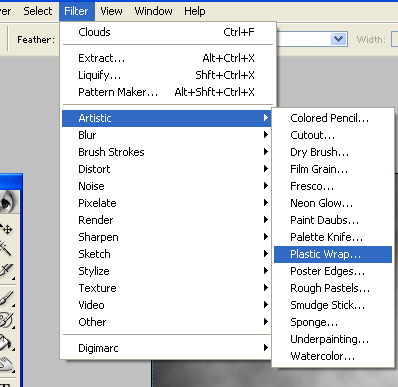The height and width of the screenshot is (387, 398).
Task: Choose Cutout... artistic filter
Action: coord(333,135)
